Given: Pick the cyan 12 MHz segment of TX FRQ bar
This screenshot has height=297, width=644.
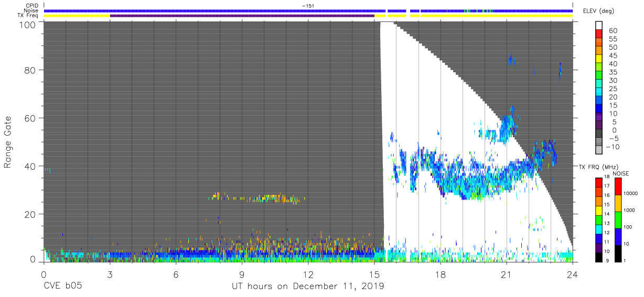Looking at the screenshot, I should pos(599,228).
